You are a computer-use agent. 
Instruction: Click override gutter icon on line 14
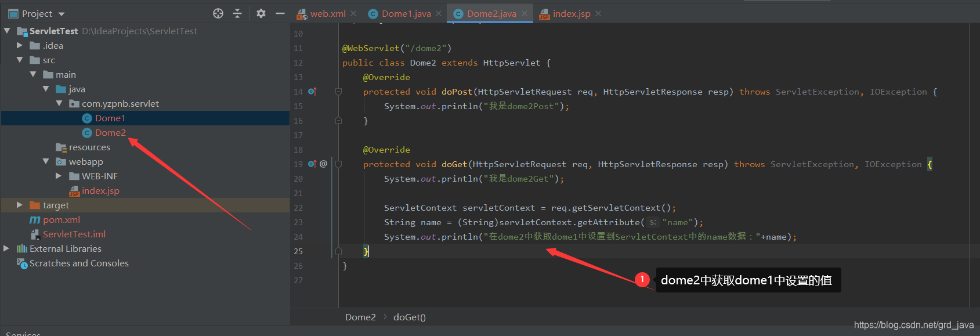312,92
